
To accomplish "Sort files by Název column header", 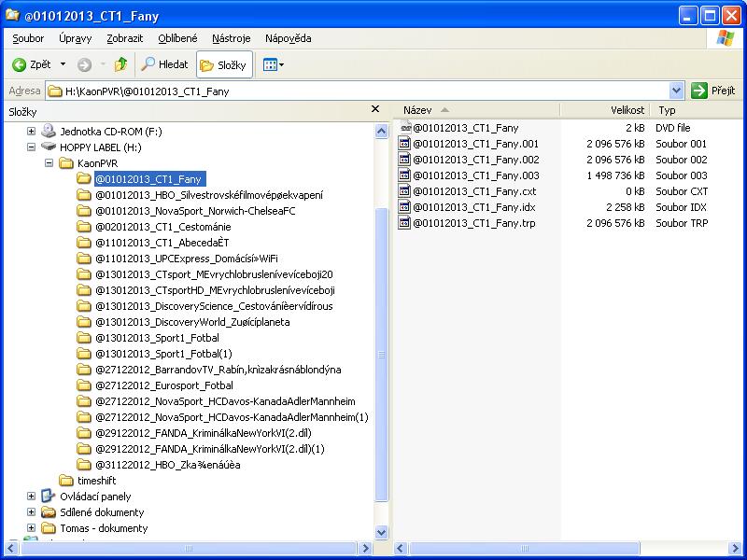I will tap(477, 110).
